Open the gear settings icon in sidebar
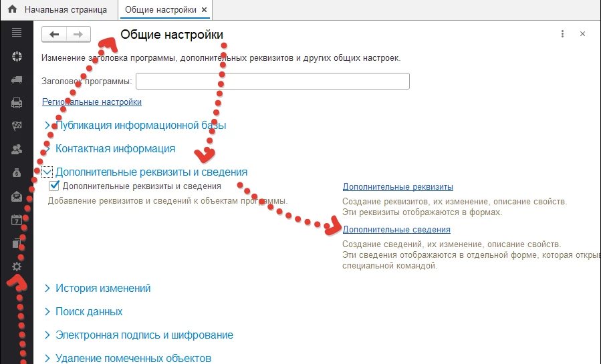The width and height of the screenshot is (601, 364). pos(17,266)
